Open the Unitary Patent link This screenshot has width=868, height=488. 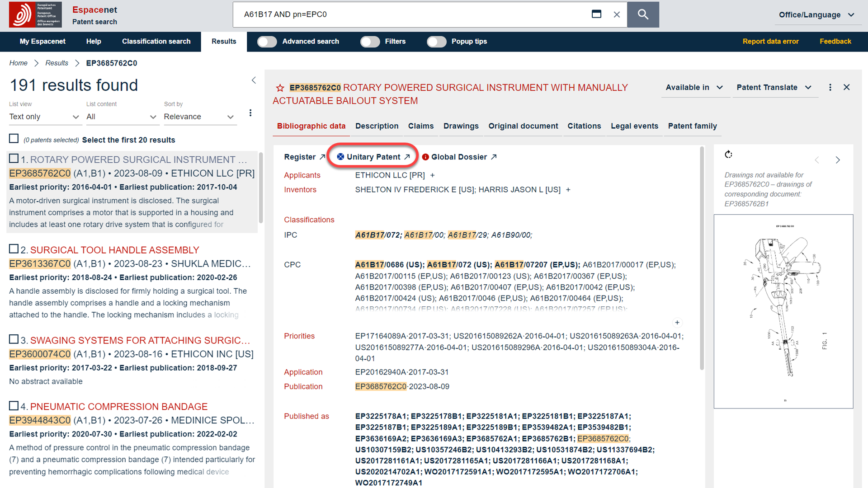coord(373,157)
